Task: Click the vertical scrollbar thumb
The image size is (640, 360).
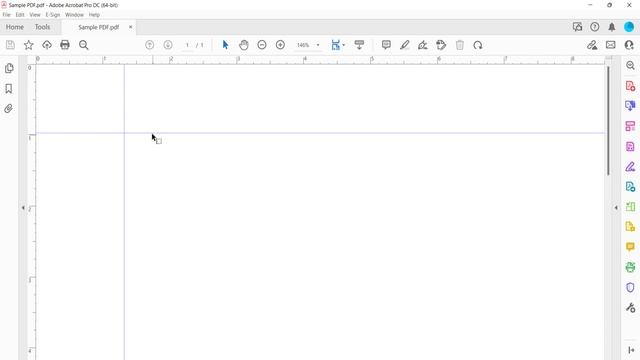Action: click(608, 121)
